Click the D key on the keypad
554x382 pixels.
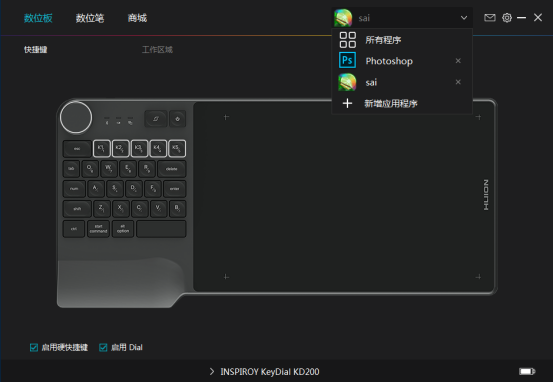134,189
